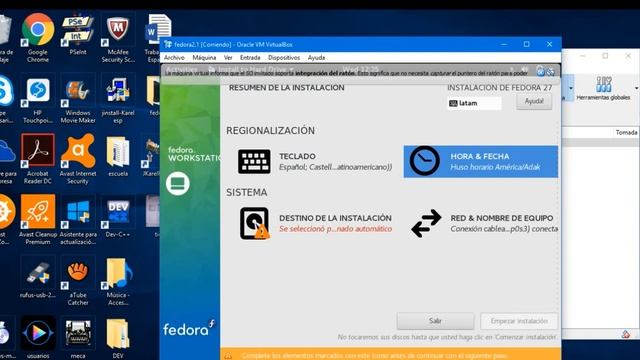Click the Salir button
The width and height of the screenshot is (640, 360).
tap(435, 321)
